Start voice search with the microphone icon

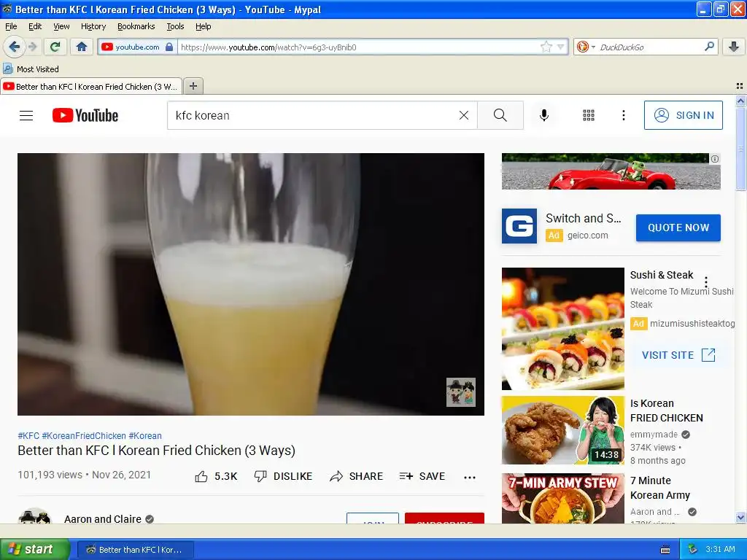[544, 115]
